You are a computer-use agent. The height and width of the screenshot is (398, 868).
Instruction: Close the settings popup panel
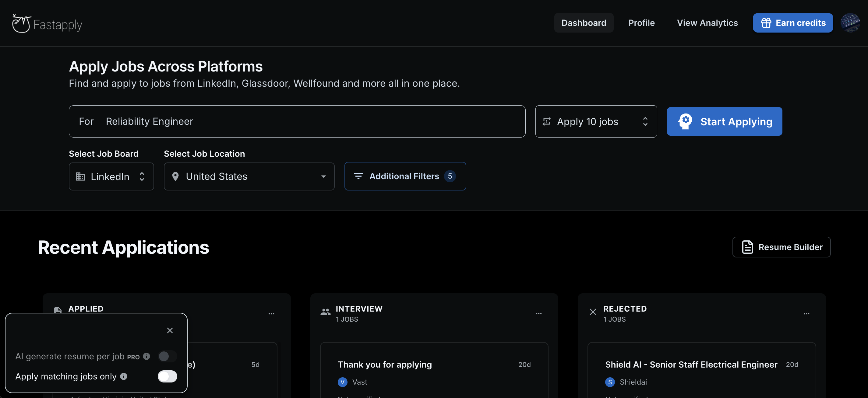click(x=170, y=330)
